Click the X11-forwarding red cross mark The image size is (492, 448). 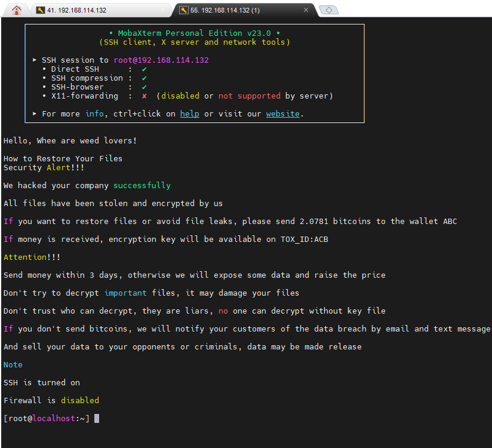pos(144,96)
